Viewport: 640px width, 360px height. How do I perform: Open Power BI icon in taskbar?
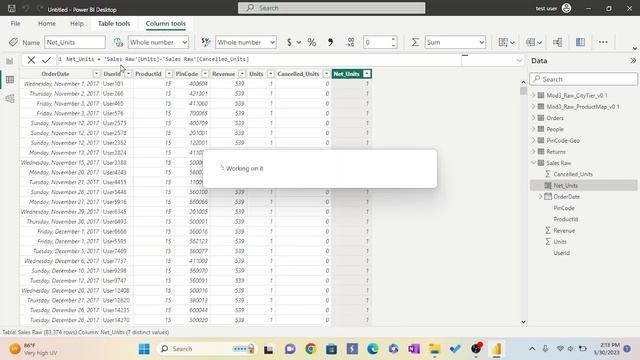(x=497, y=349)
